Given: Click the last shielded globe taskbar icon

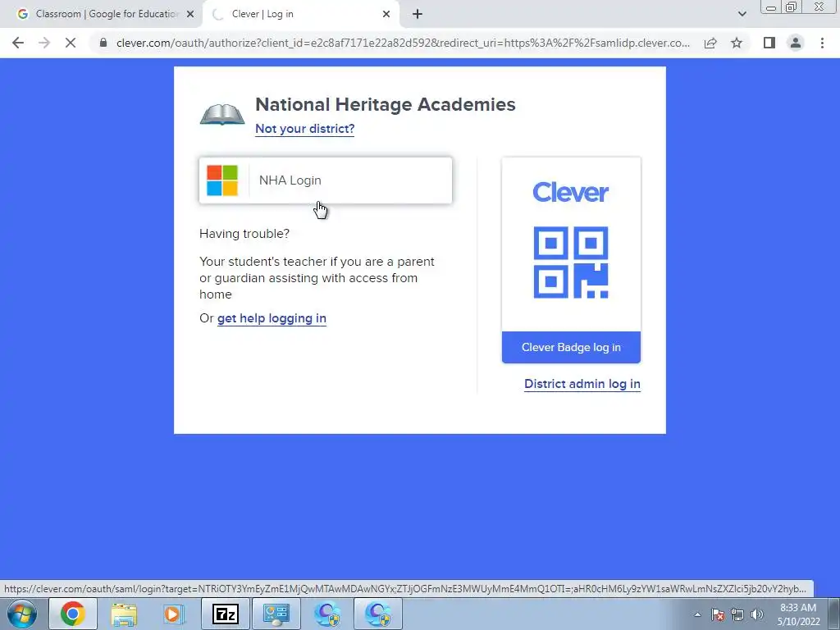Looking at the screenshot, I should pyautogui.click(x=378, y=614).
